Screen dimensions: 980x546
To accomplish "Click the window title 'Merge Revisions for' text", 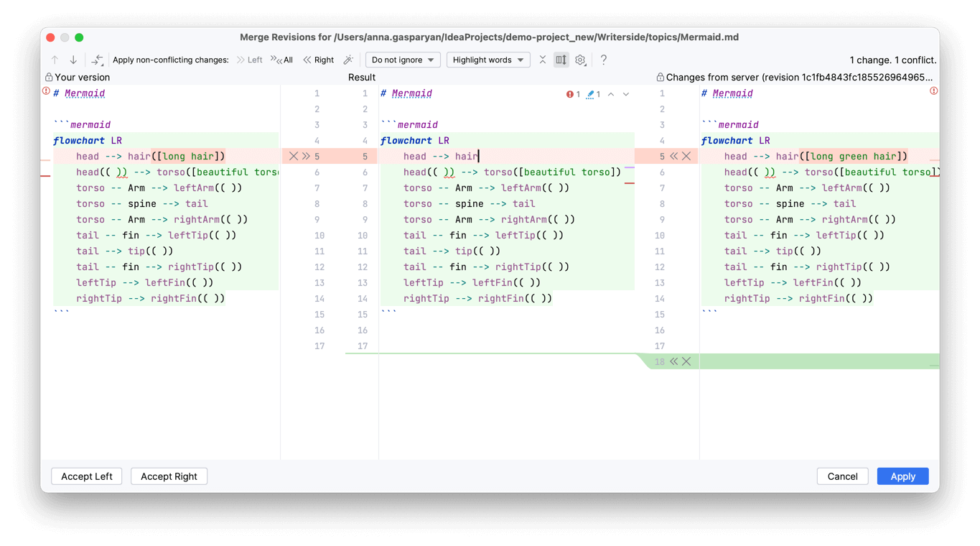I will [286, 37].
